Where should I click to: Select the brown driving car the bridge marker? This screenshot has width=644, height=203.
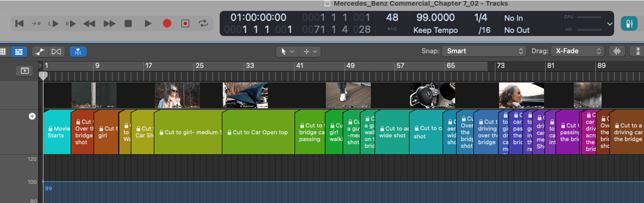627,132
